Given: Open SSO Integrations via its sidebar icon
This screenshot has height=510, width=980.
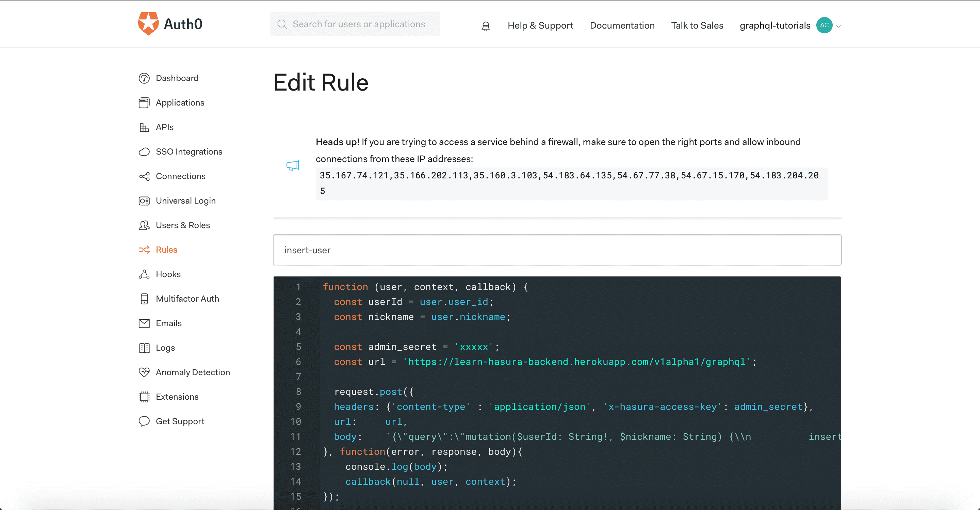Looking at the screenshot, I should point(144,152).
